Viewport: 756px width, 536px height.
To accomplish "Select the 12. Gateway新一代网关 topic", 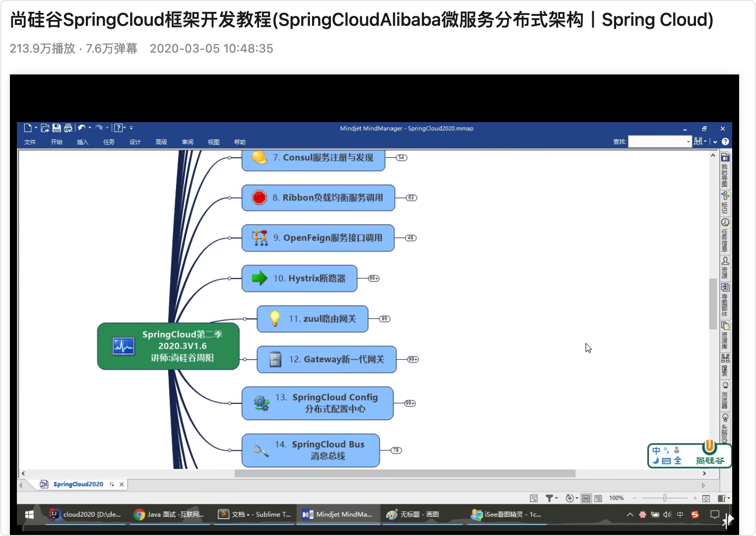I will click(327, 359).
